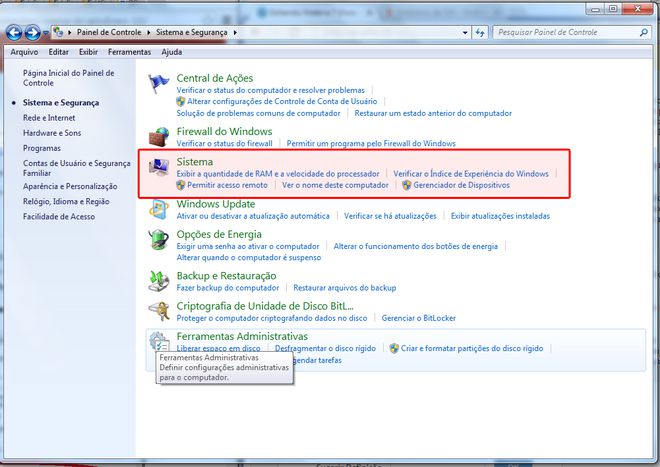Viewport: 660px width, 467px height.
Task: Open Firewall do Windows heading
Action: point(224,131)
